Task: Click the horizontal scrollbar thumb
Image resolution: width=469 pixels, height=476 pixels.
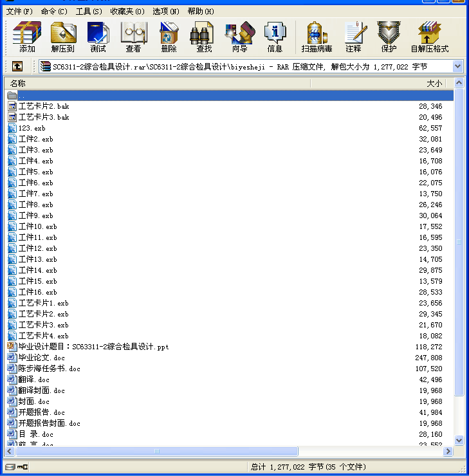Action: [x=154, y=452]
